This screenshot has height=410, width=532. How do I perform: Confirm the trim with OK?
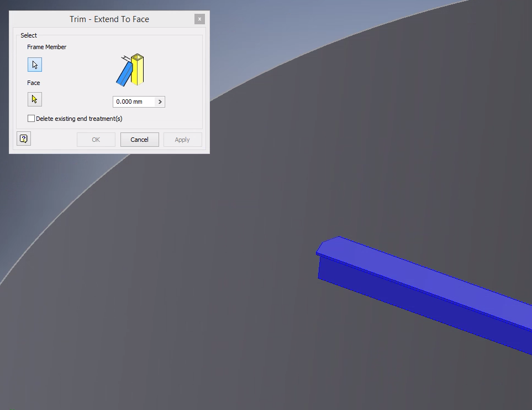pos(96,139)
